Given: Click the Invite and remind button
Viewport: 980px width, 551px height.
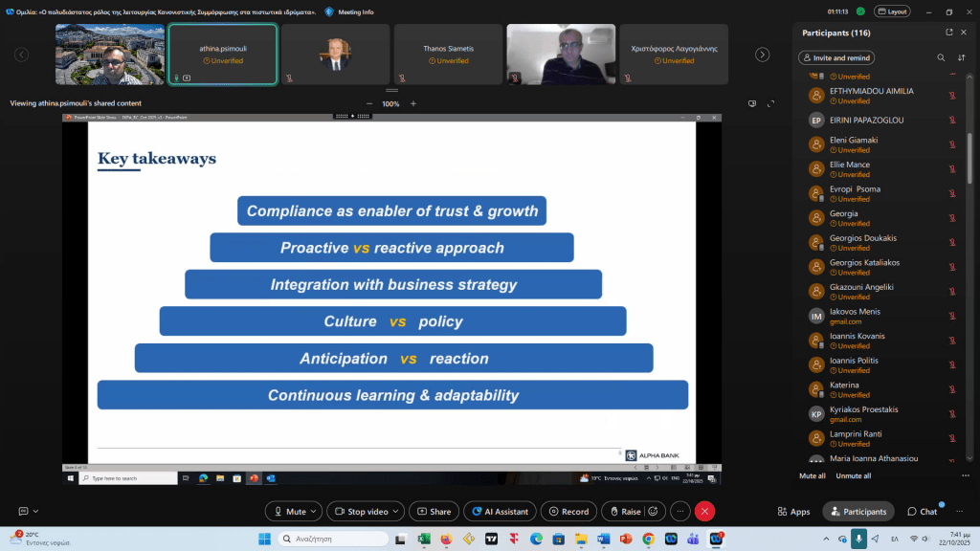Looking at the screenshot, I should (x=837, y=57).
